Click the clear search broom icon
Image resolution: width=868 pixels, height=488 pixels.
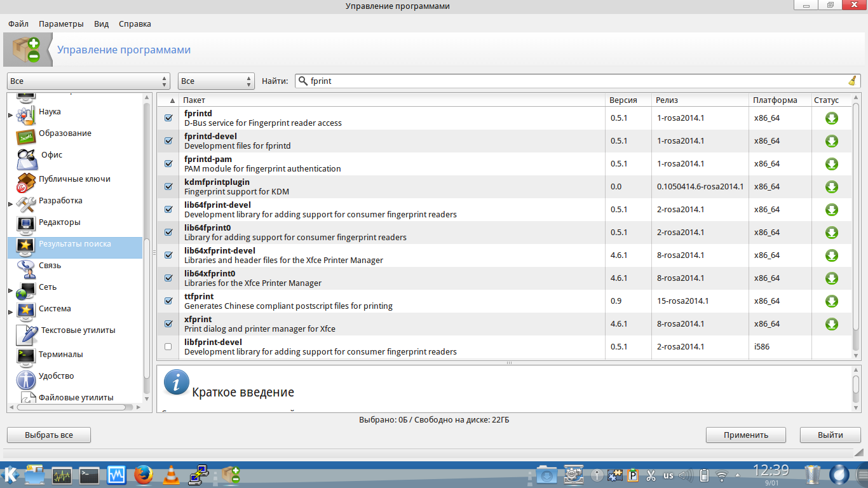click(x=852, y=81)
